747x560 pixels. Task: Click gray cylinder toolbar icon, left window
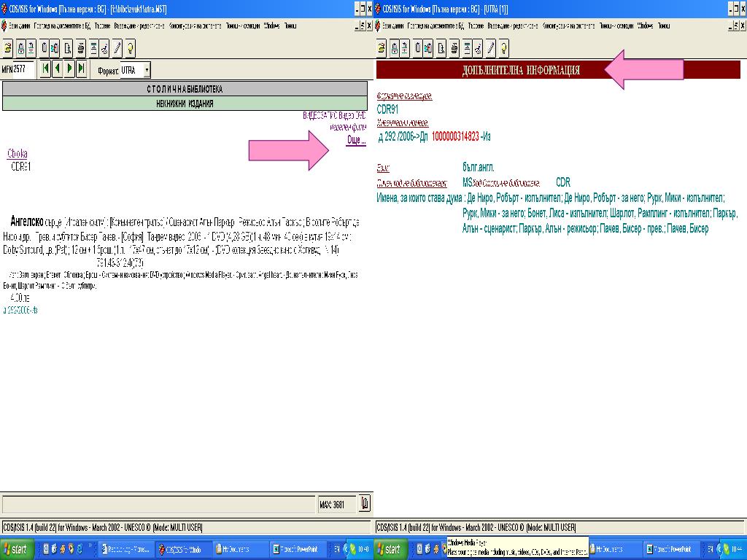44,47
